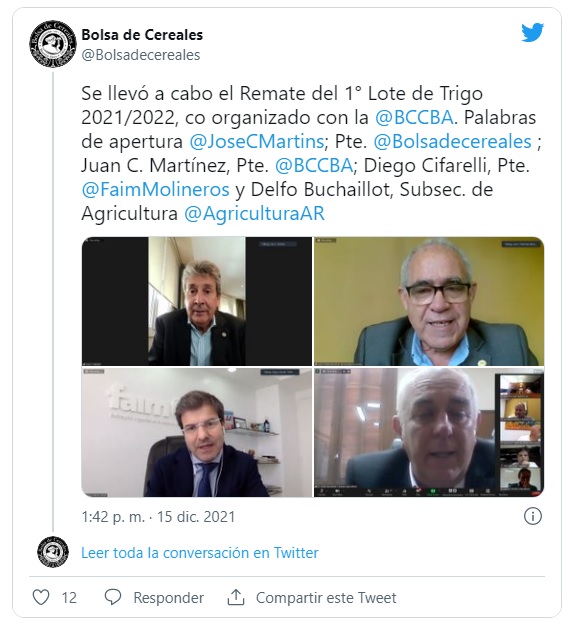This screenshot has width=571, height=627.
Task: Click the small avatar beside conversation link
Action: pos(53,552)
